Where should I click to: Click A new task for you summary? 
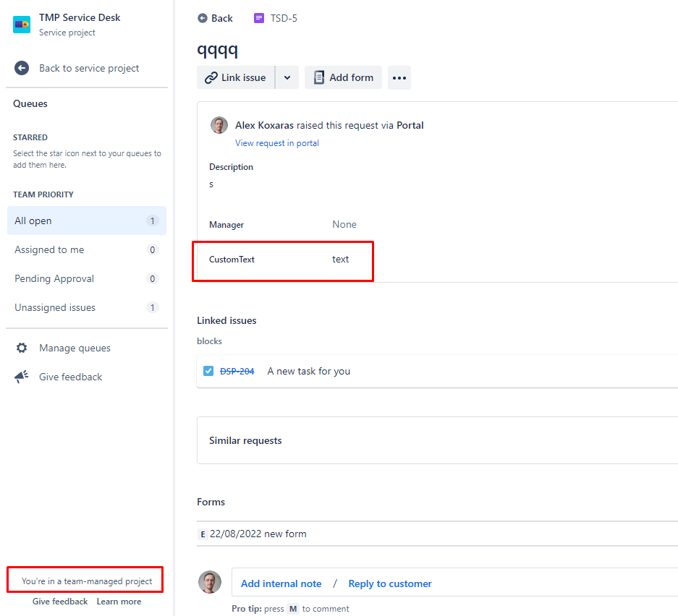click(x=309, y=371)
